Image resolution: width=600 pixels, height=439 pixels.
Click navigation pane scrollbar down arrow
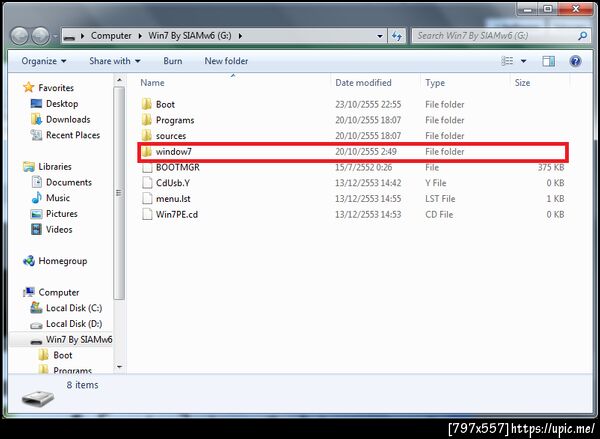pyautogui.click(x=119, y=367)
